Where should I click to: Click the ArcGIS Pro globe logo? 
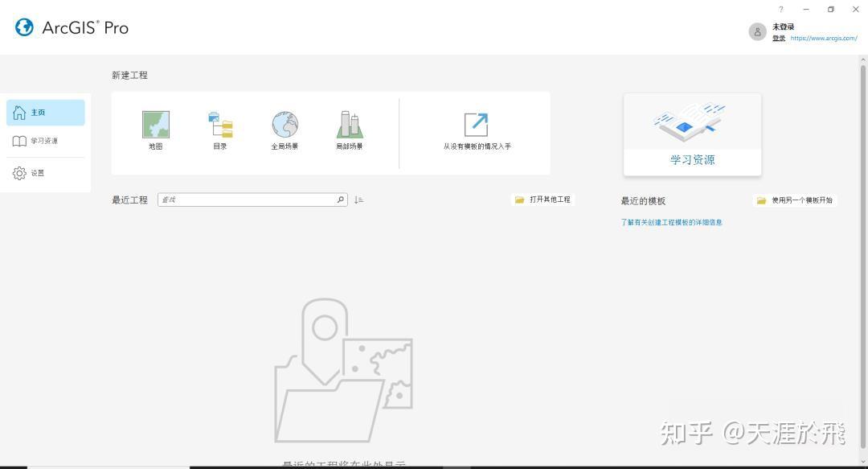pos(24,27)
